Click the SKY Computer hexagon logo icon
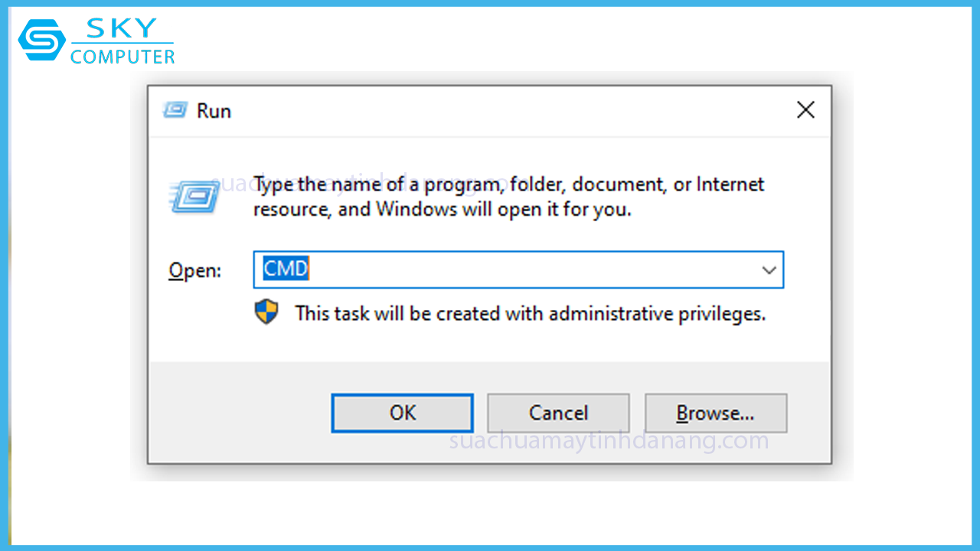980x551 pixels. (42, 40)
